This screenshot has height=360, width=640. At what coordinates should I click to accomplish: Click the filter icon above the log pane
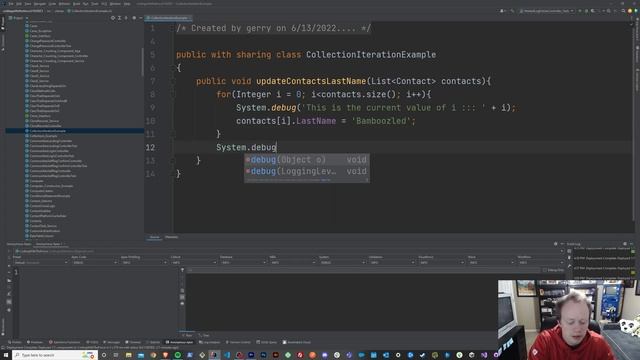pos(182,270)
